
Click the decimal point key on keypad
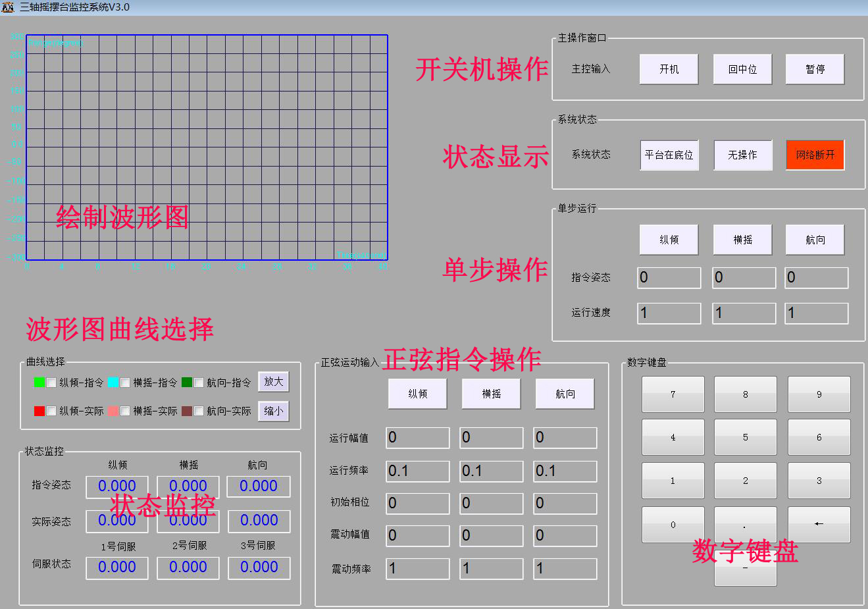[744, 523]
